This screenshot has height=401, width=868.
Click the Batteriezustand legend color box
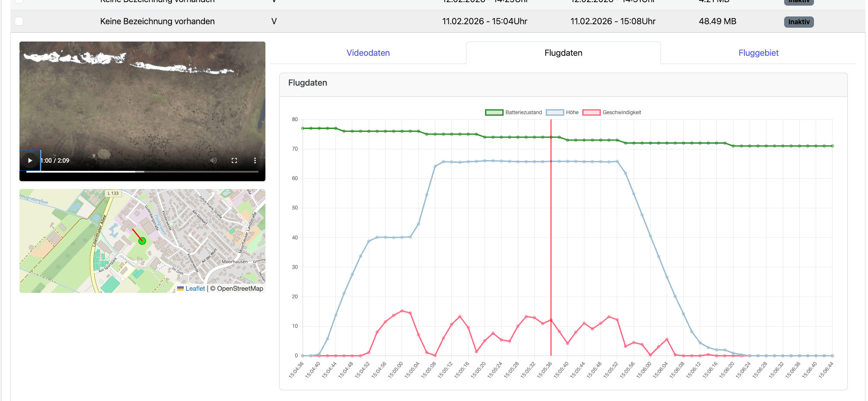(494, 112)
